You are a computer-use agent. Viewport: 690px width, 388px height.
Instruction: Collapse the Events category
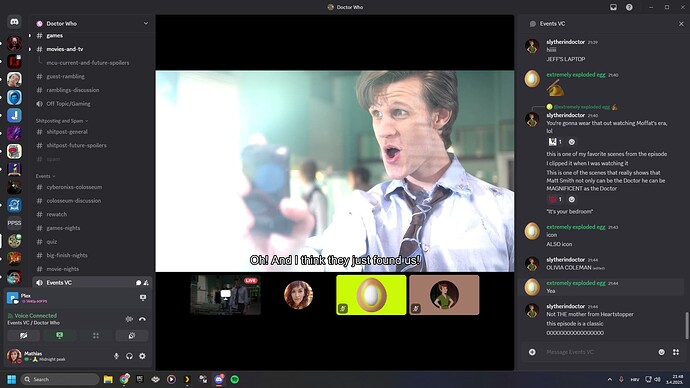46,176
